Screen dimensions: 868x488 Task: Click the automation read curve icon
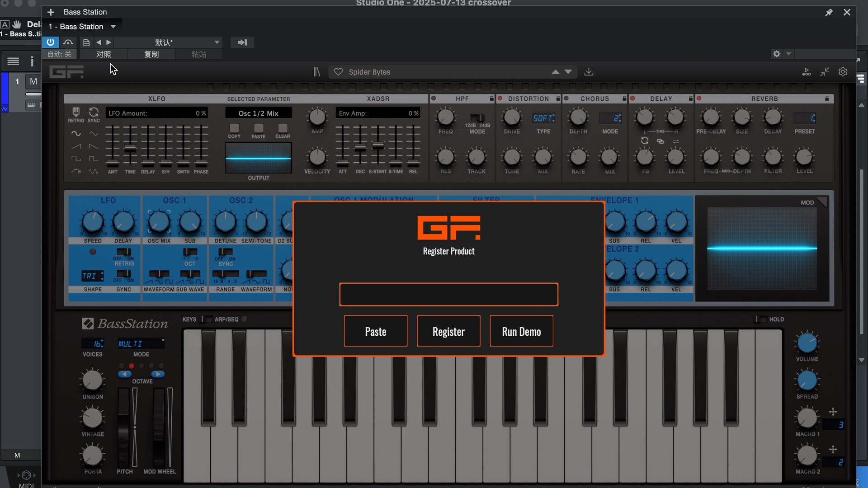click(x=68, y=42)
